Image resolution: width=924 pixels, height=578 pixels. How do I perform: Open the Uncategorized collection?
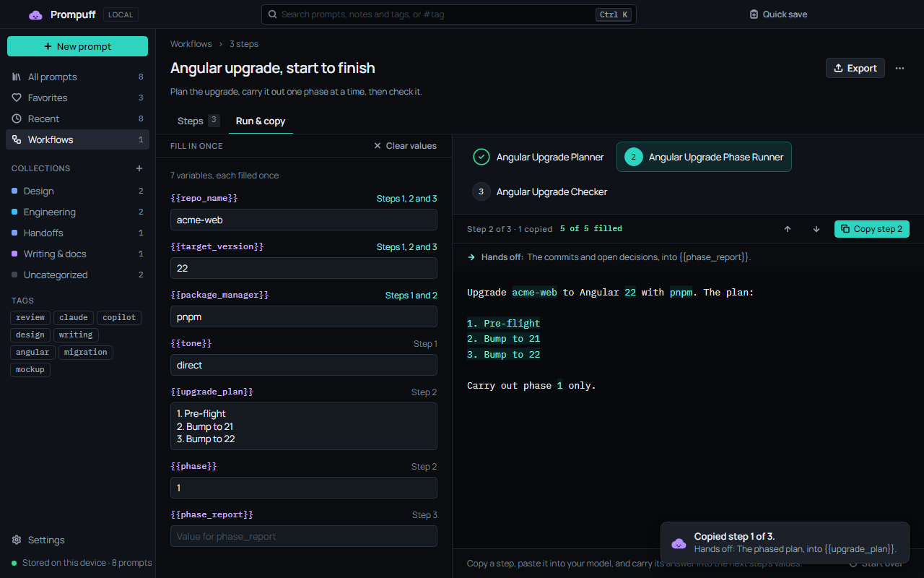(x=77, y=275)
